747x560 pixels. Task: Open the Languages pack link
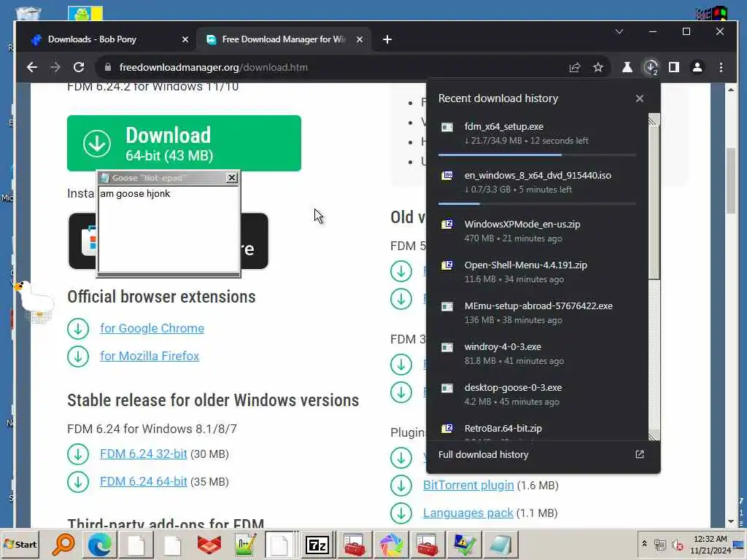pyautogui.click(x=468, y=513)
